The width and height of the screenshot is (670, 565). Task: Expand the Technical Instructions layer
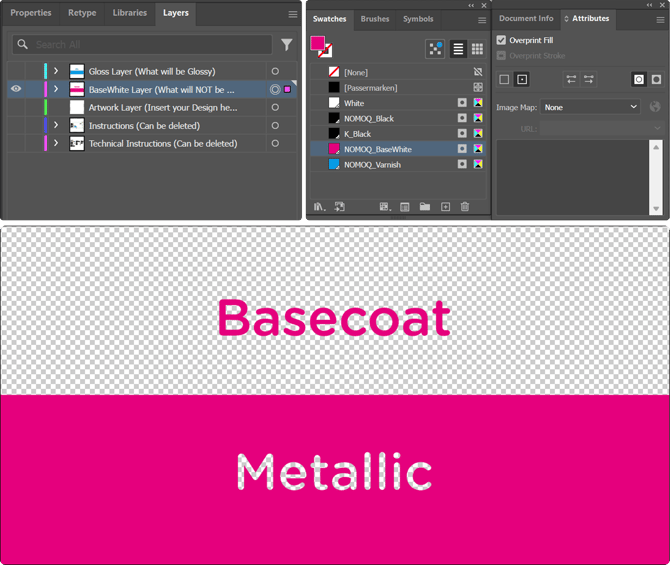coord(56,143)
